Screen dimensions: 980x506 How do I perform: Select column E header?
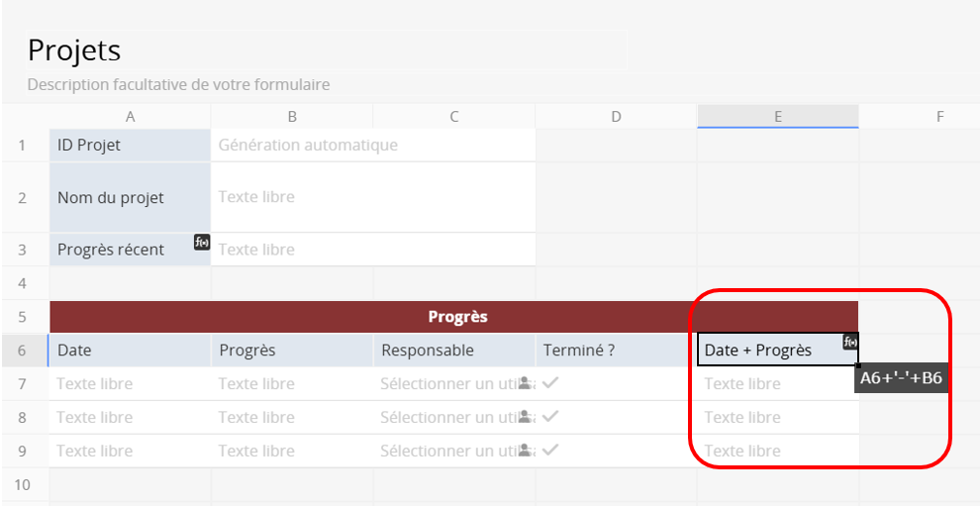pos(778,117)
